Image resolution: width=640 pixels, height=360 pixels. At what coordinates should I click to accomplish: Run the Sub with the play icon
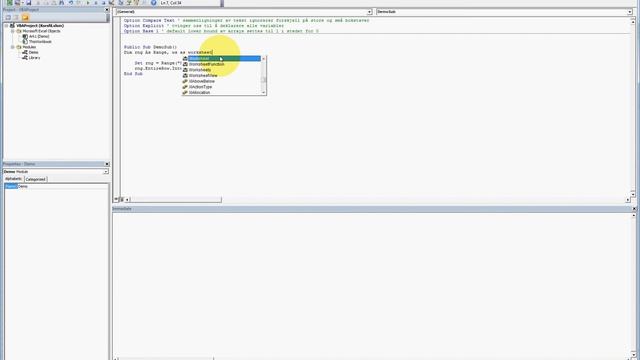[x=88, y=2]
